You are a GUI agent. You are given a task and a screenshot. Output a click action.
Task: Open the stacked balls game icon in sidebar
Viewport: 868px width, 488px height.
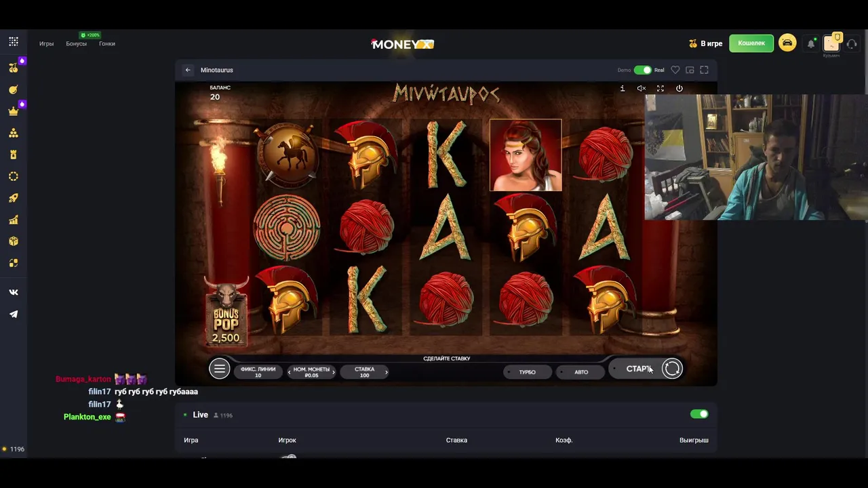click(14, 133)
